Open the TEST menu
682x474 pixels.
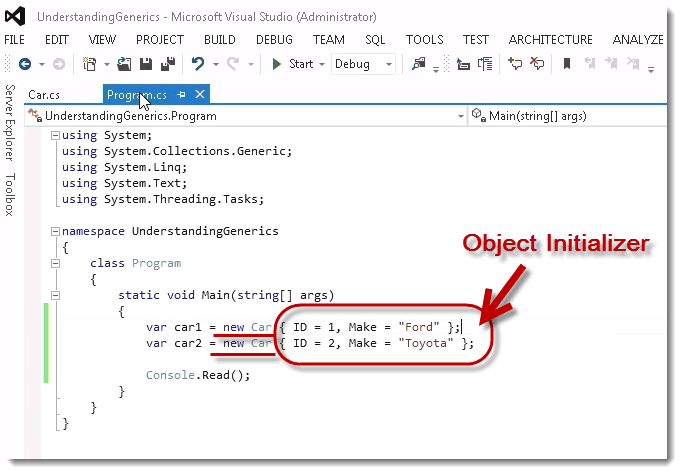475,40
